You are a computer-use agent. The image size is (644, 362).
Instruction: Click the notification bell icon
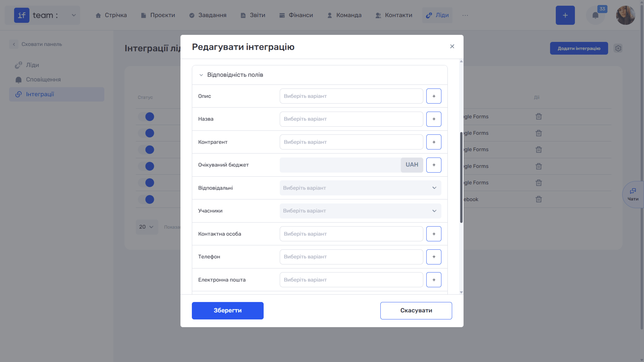[x=595, y=15]
